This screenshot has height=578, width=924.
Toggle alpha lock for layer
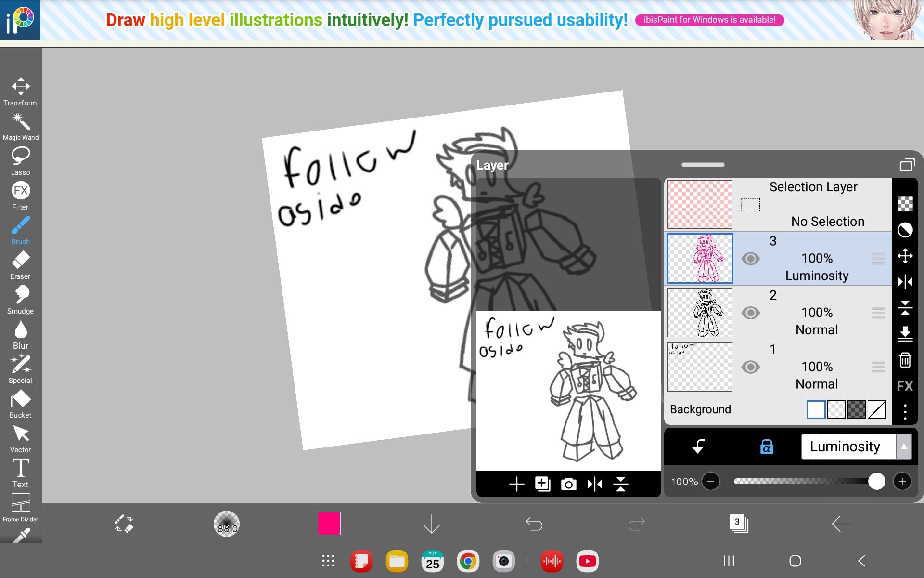click(x=767, y=447)
